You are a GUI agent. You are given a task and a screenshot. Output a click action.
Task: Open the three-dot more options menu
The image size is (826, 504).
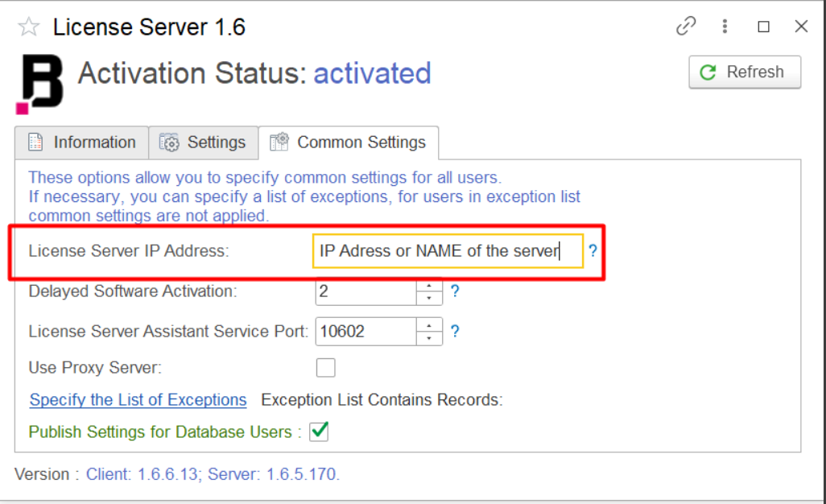click(725, 27)
